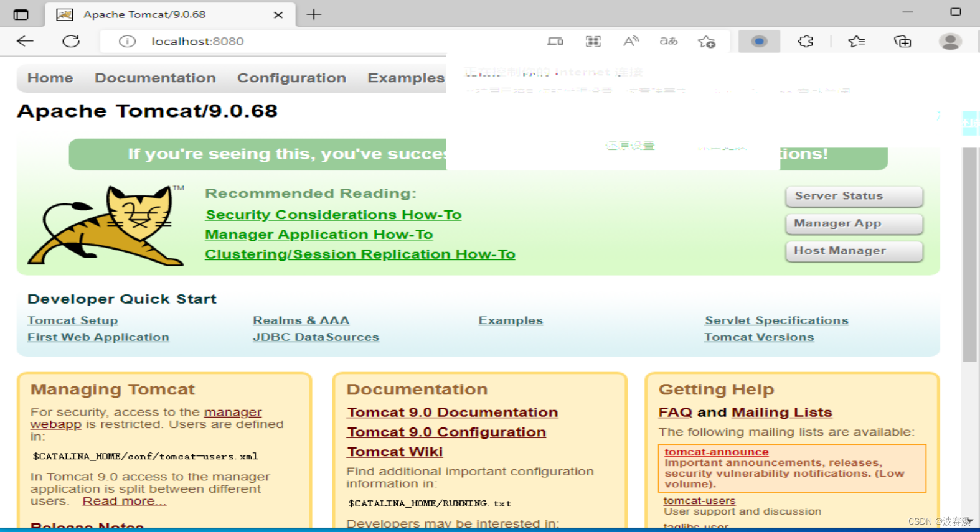The width and height of the screenshot is (980, 532).
Task: Open the Home navigation item
Action: coord(50,78)
